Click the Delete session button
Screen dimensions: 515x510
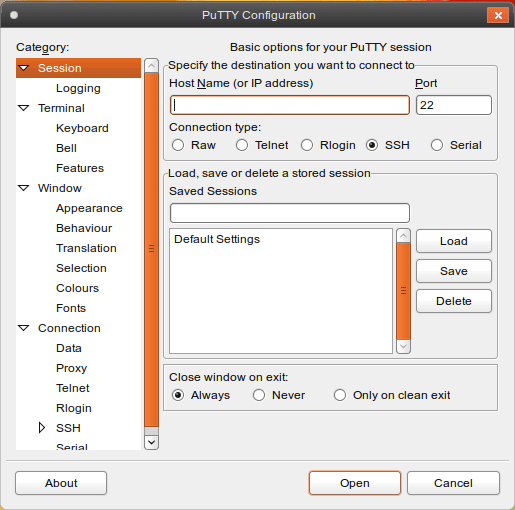coord(454,301)
